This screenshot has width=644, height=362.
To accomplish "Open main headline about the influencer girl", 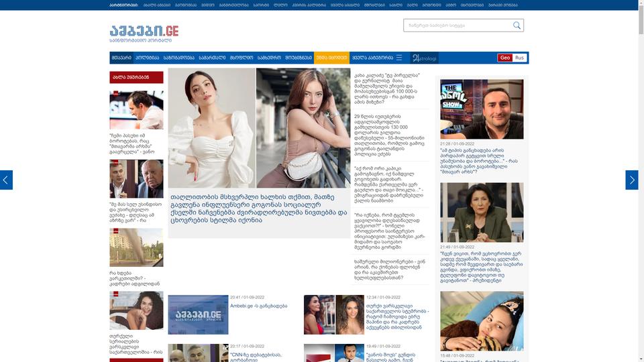I will pos(259,208).
